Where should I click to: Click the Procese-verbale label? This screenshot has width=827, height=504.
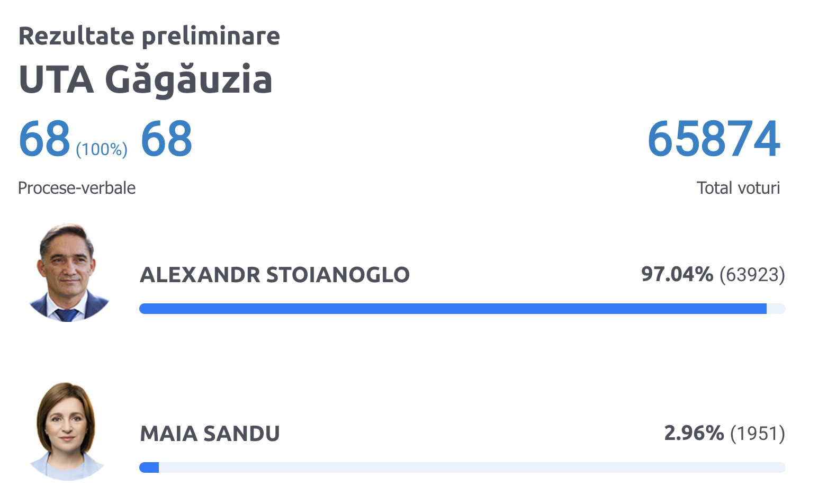(x=77, y=188)
